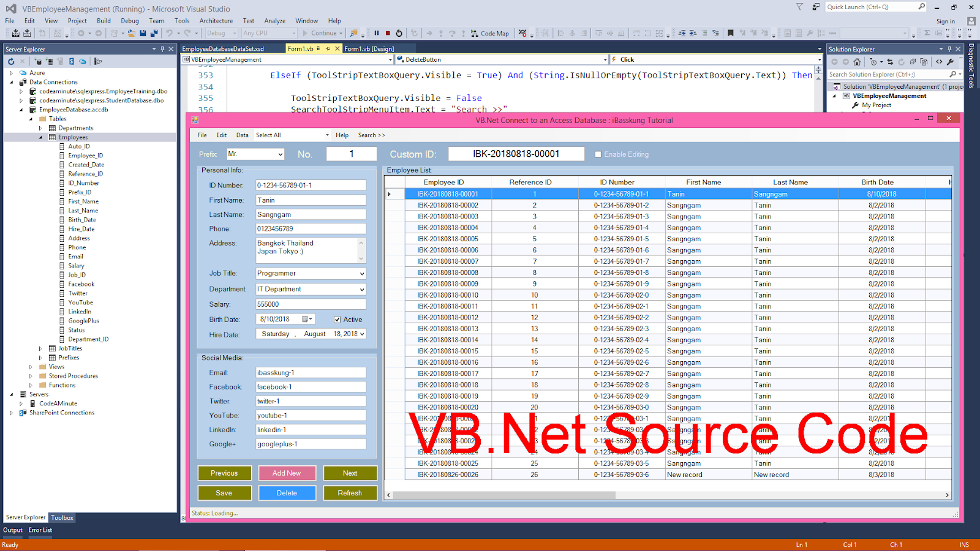980x551 pixels.
Task: Click the Undo arrow in the toolbar
Action: tap(169, 33)
